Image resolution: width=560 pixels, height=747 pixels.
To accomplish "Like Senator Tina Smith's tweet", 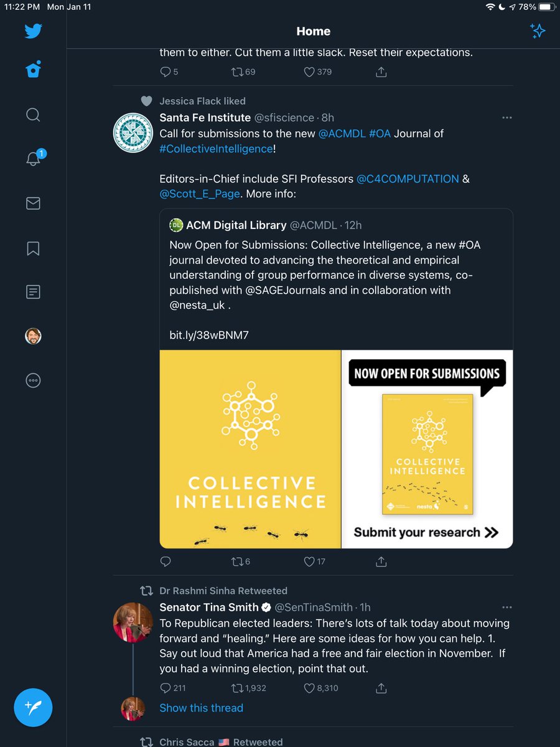I will [309, 688].
